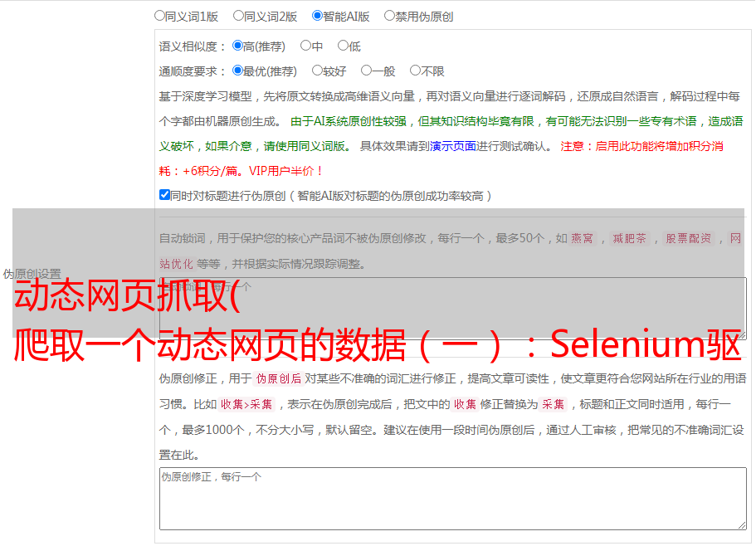Image resolution: width=756 pixels, height=546 pixels.
Task: Click the 伪原创后 highlighted tag
Action: click(x=278, y=378)
